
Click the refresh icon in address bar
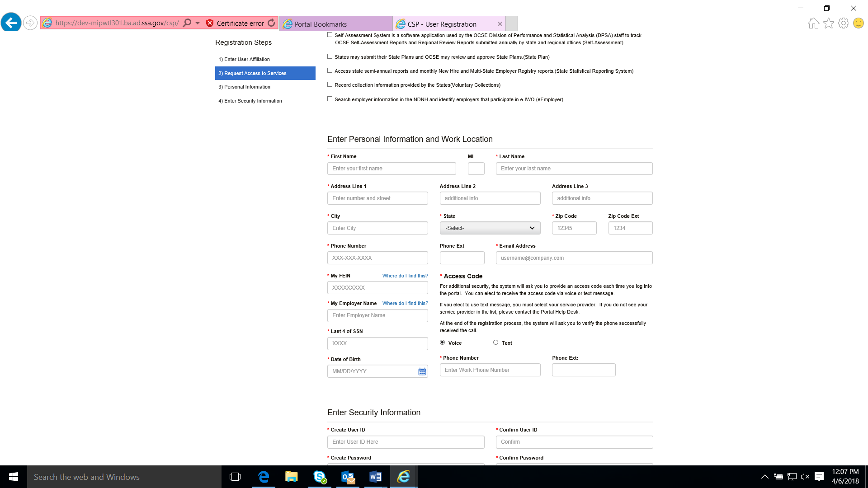coord(271,23)
